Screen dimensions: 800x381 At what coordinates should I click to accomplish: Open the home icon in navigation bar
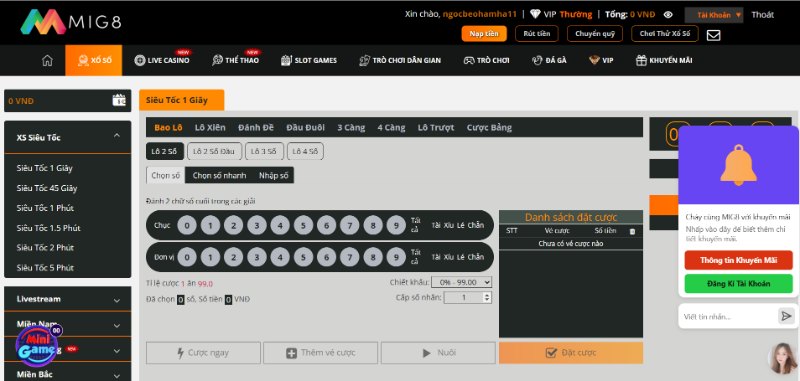click(x=47, y=60)
